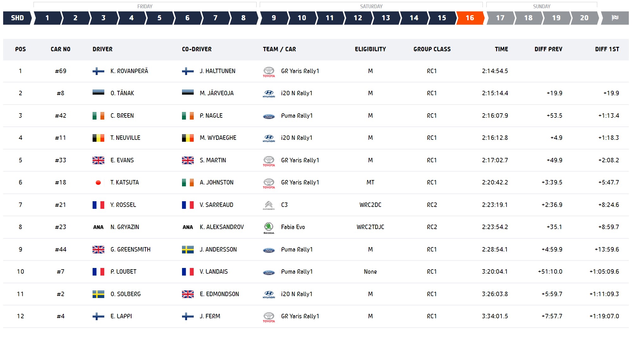Click the Škoda logo in Gryazin's row
Viewport: 644px width, 342px height.
(x=269, y=227)
